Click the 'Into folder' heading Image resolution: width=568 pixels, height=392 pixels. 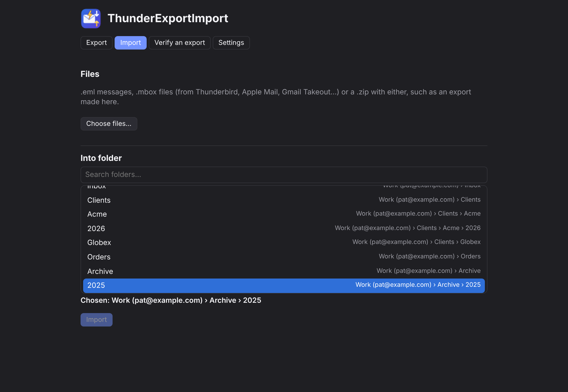click(x=101, y=158)
